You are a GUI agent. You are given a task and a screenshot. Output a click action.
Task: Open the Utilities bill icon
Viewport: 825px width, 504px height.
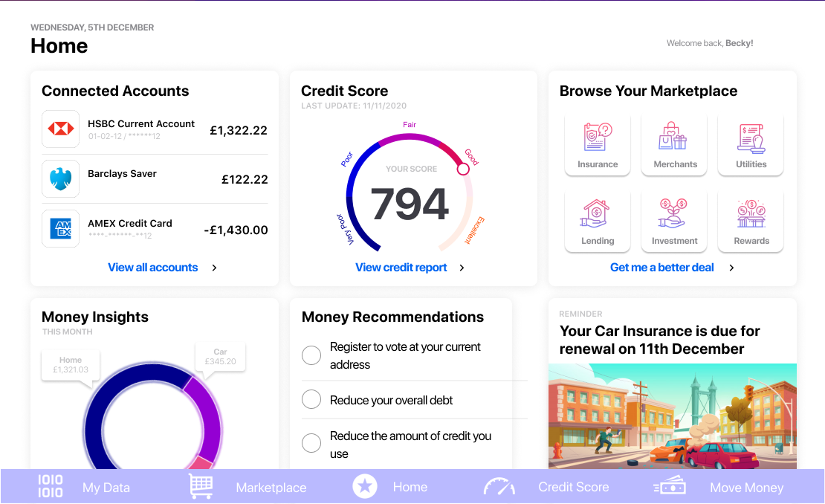pos(751,138)
